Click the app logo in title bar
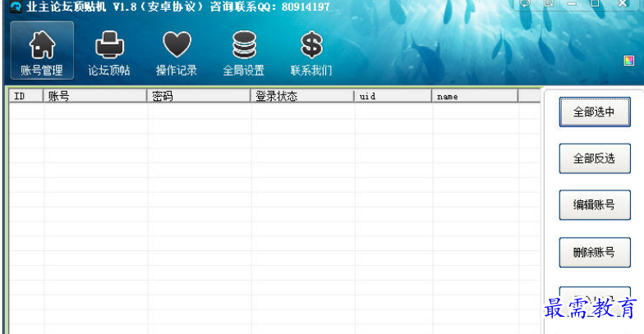This screenshot has width=644, height=334. pos(16,7)
